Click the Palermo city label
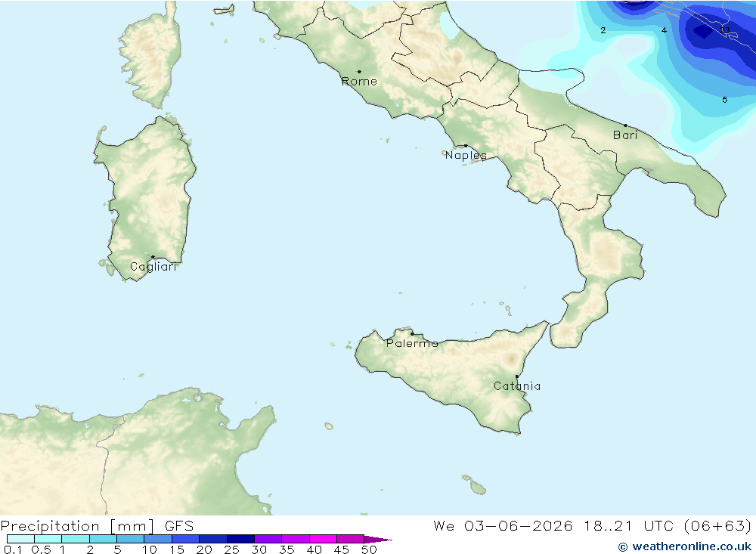The image size is (756, 554). pos(412,343)
